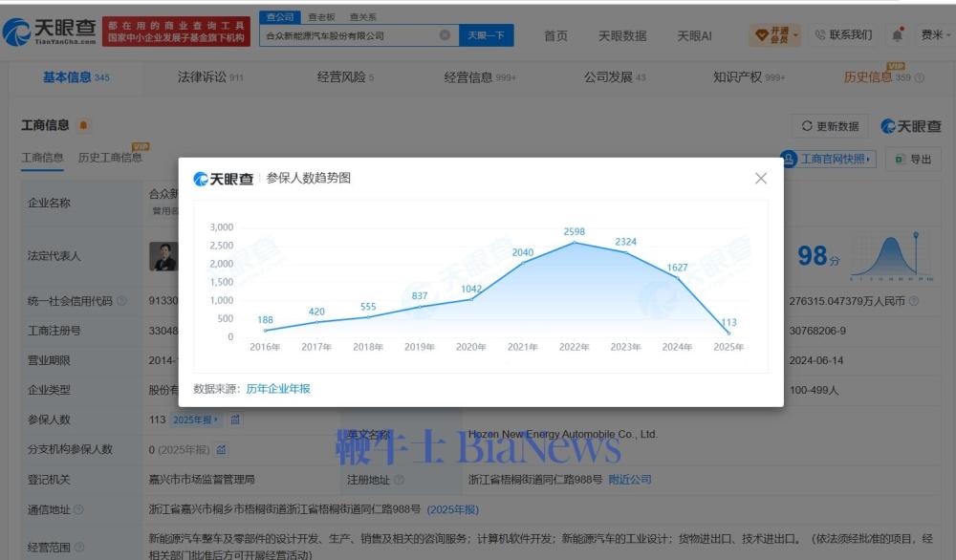This screenshot has width=956, height=560.
Task: Click the 100-499人 value
Action: click(x=814, y=390)
